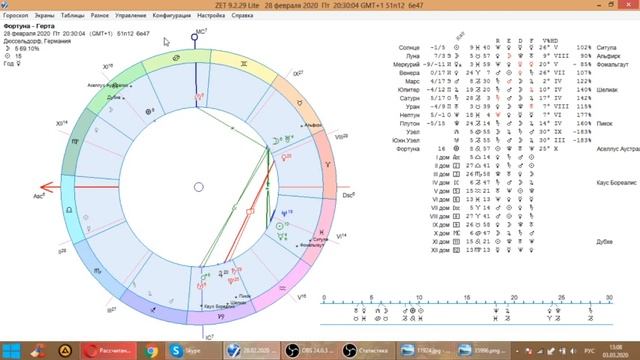The image size is (640, 360).
Task: Open the 11924.jpg taskbar window
Action: [x=424, y=351]
